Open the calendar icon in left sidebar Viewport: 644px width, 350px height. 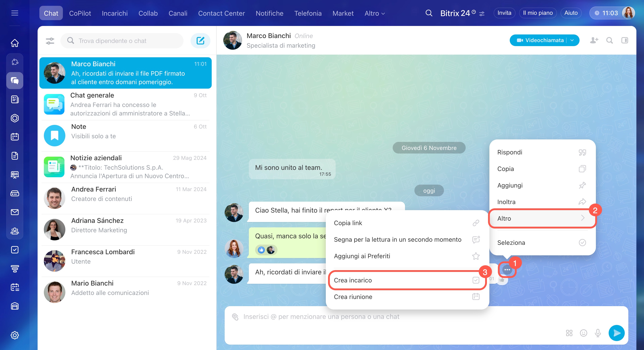15,137
